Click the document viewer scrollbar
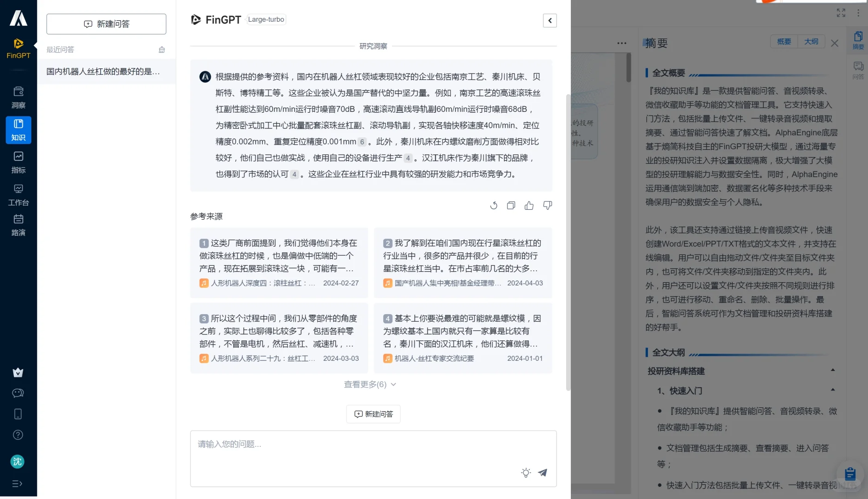868x499 pixels. pos(629,67)
